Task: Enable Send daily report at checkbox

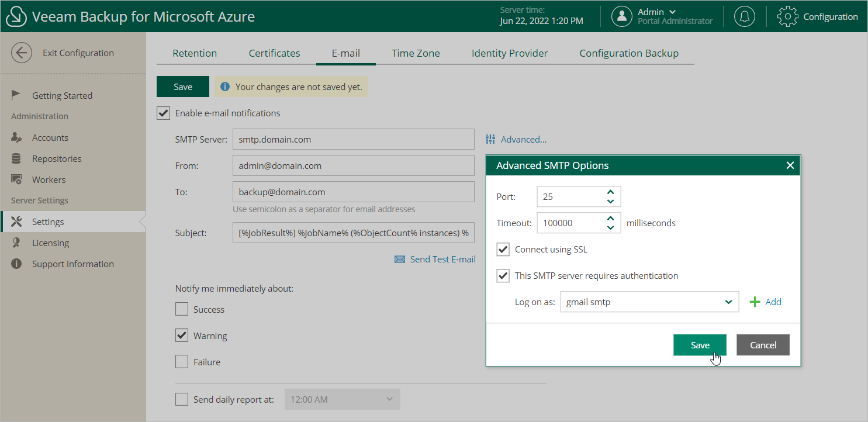Action: pyautogui.click(x=182, y=400)
